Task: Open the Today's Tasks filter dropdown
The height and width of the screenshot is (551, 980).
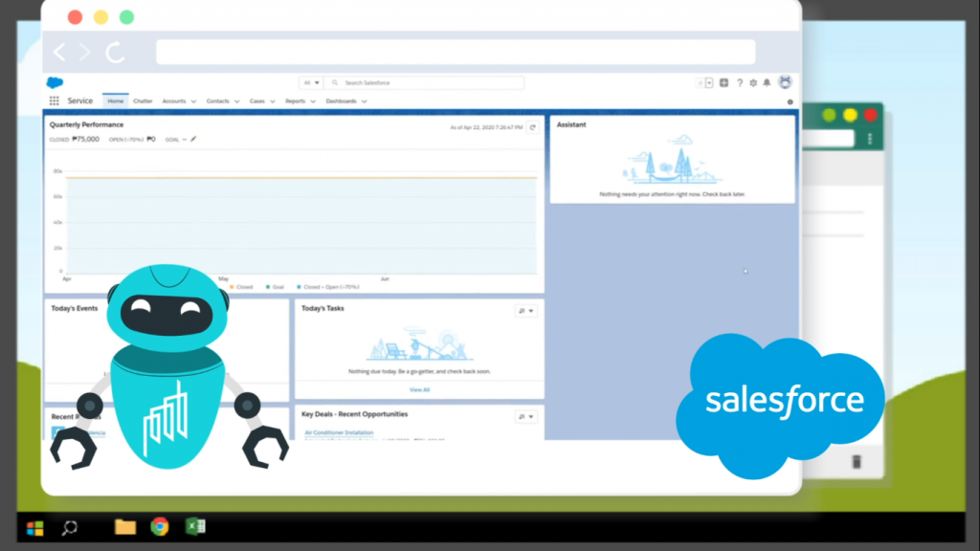Action: coord(526,311)
